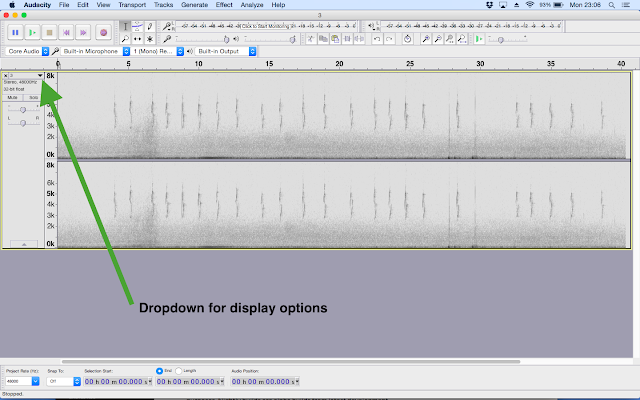The image size is (640, 400).
Task: Click the Audio Position time field
Action: (265, 381)
